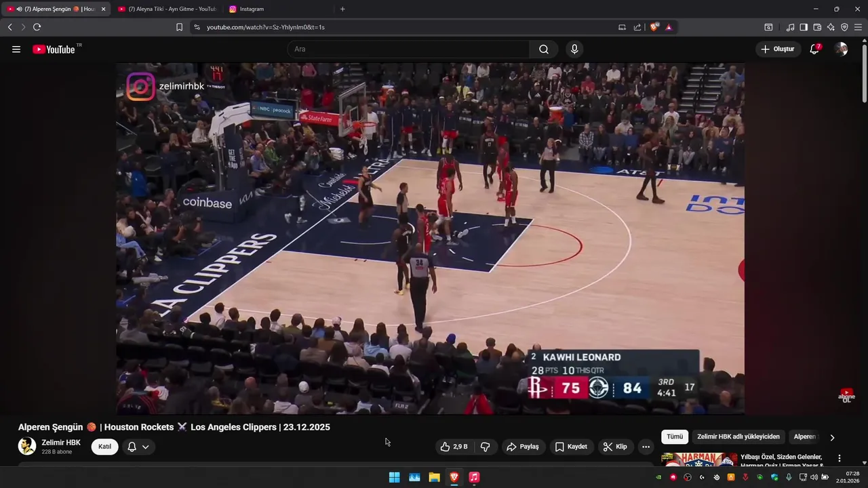This screenshot has width=868, height=488.
Task: Click into the Ara search field
Action: click(x=409, y=49)
